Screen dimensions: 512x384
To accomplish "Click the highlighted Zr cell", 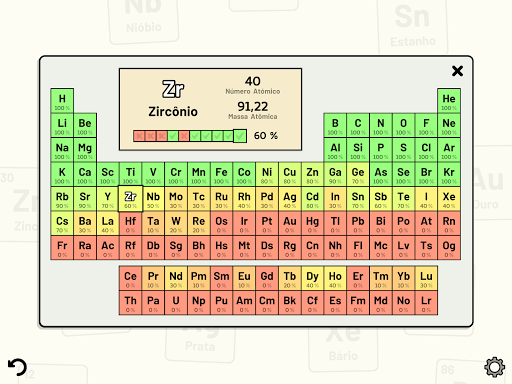I will pos(130,199).
